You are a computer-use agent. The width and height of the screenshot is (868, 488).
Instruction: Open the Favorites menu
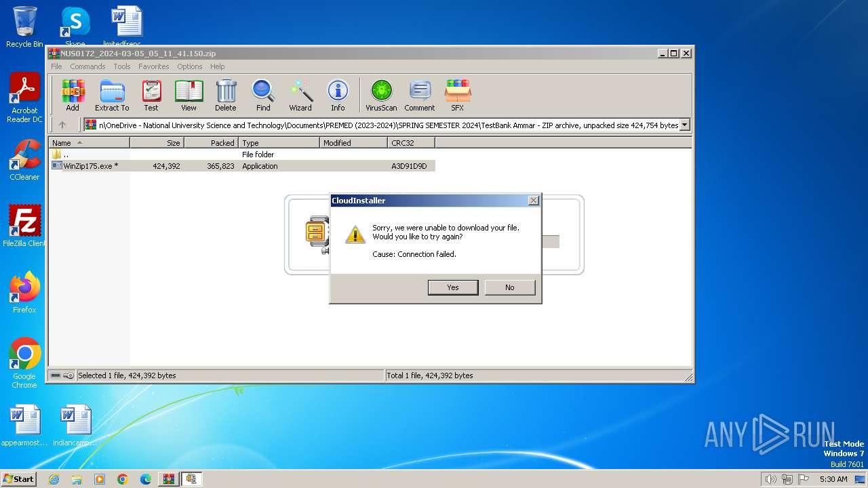[154, 66]
